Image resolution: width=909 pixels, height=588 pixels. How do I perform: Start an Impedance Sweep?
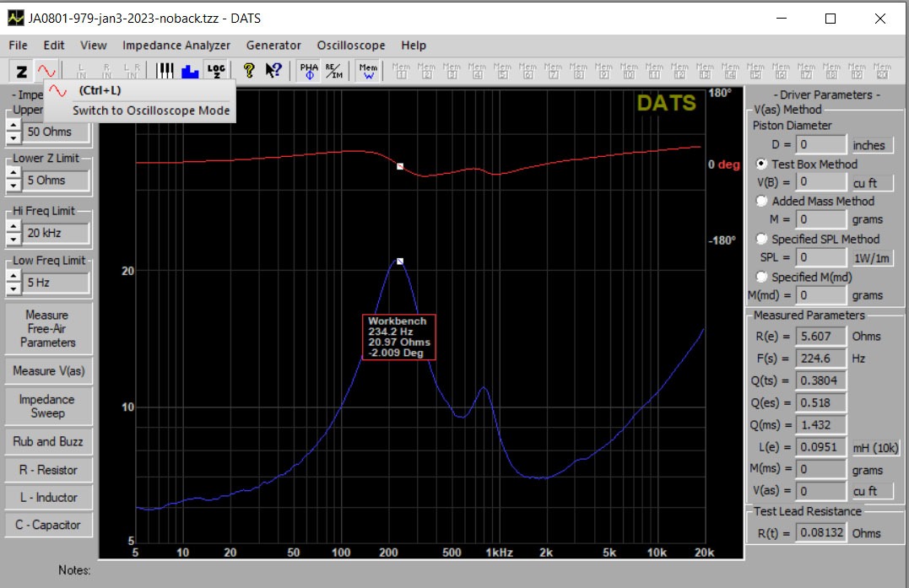coord(48,406)
